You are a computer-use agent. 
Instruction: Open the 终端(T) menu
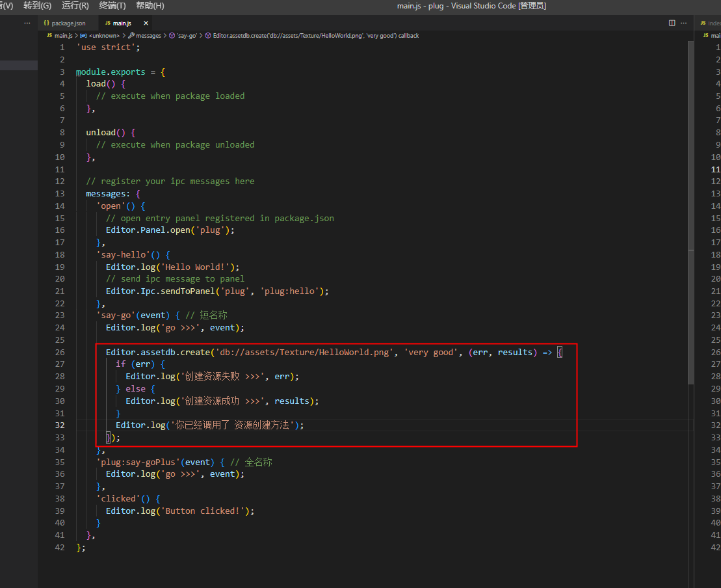[x=112, y=5]
